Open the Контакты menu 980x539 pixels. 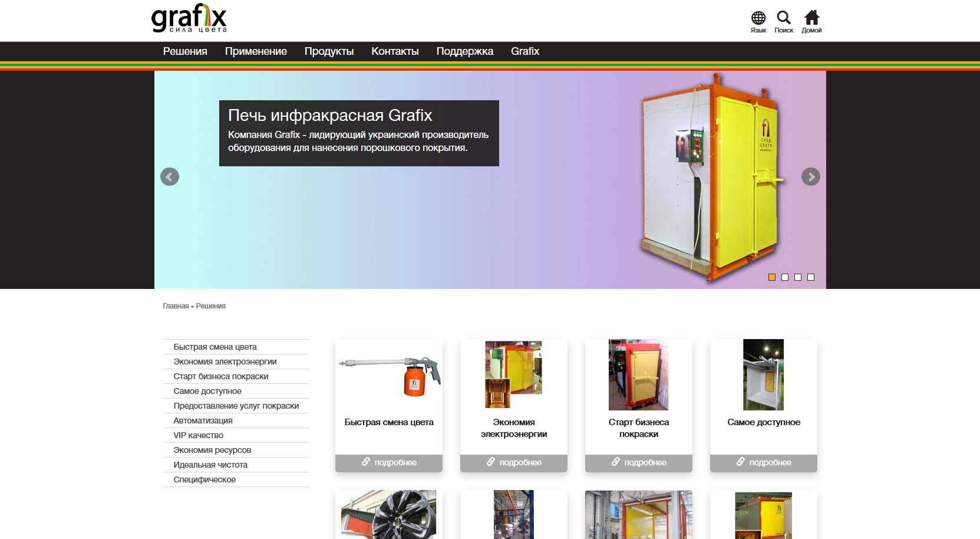tap(395, 51)
